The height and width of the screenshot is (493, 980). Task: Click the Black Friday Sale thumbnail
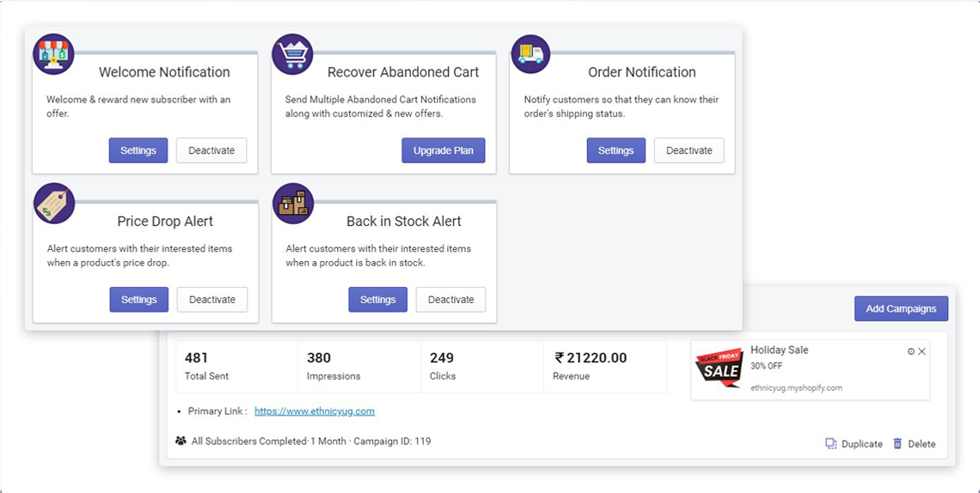pos(719,368)
